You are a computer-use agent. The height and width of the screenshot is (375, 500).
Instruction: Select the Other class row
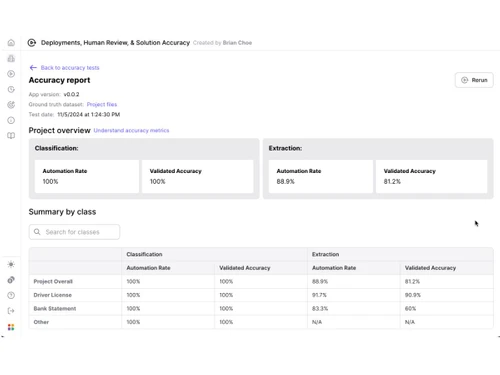[x=261, y=322]
